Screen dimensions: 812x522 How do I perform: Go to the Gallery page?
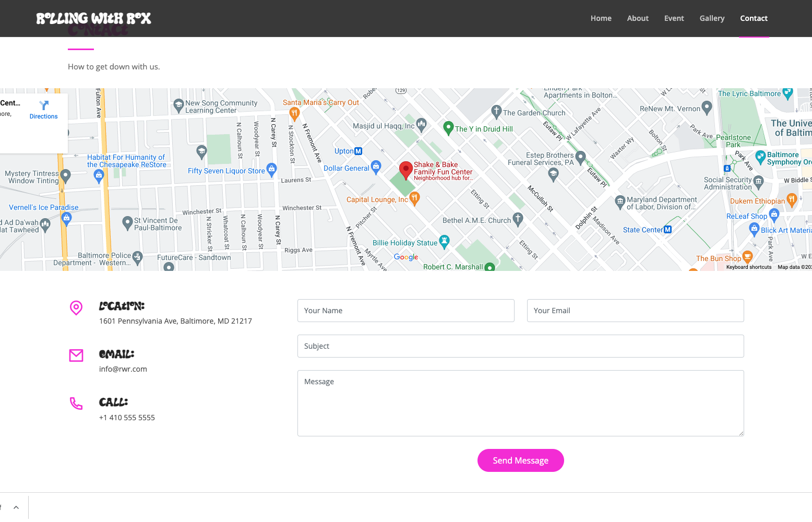click(712, 18)
